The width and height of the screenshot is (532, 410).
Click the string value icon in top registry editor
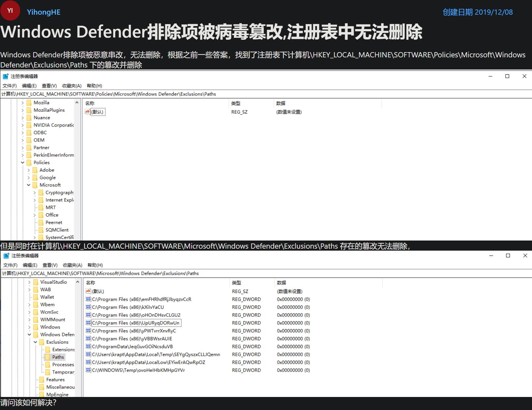tap(87, 112)
